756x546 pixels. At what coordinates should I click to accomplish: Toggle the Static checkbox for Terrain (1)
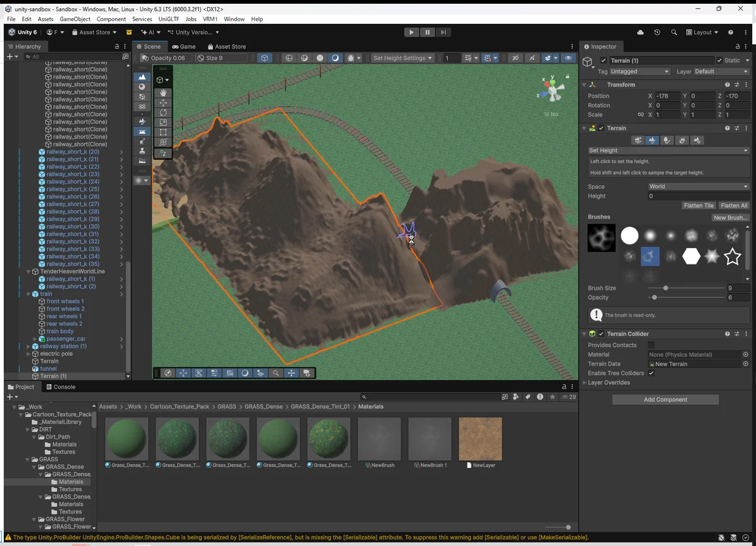coord(720,60)
